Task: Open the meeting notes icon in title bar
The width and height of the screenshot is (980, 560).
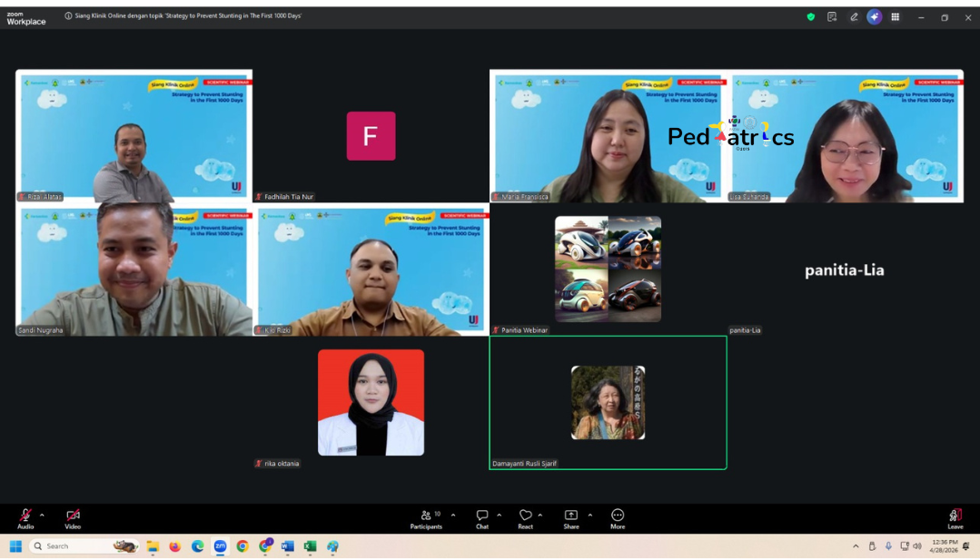Action: pyautogui.click(x=832, y=17)
